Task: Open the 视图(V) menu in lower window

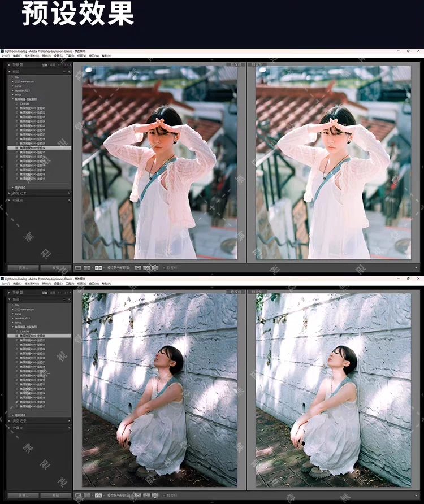Action: (x=81, y=283)
